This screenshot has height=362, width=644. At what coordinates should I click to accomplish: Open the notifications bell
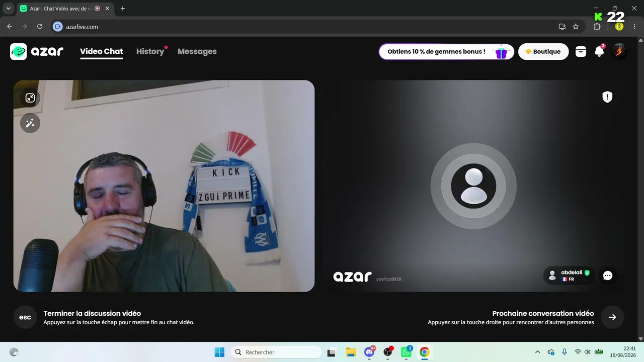pos(599,51)
